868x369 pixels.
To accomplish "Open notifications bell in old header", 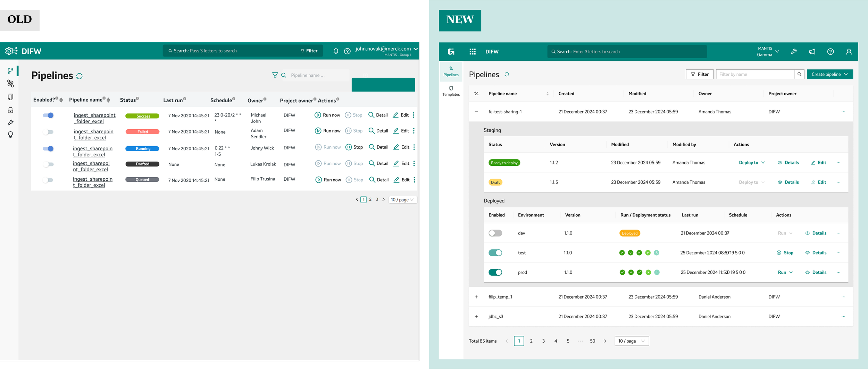I will tap(336, 51).
